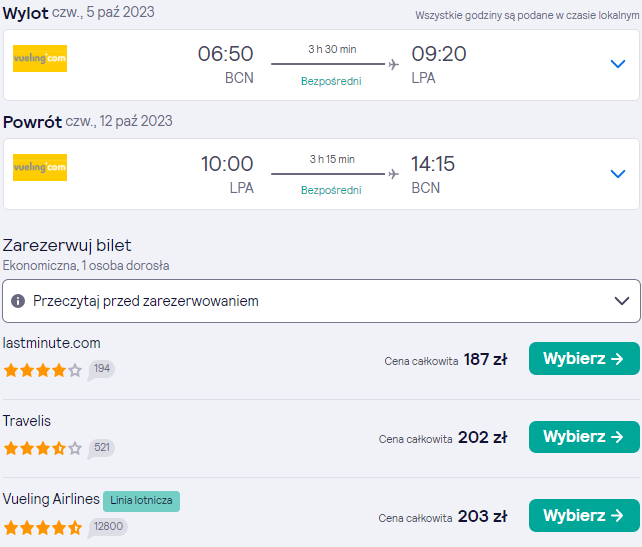This screenshot has width=642, height=547.
Task: Click the 'Linia lotnicza' badge
Action: pyautogui.click(x=141, y=501)
